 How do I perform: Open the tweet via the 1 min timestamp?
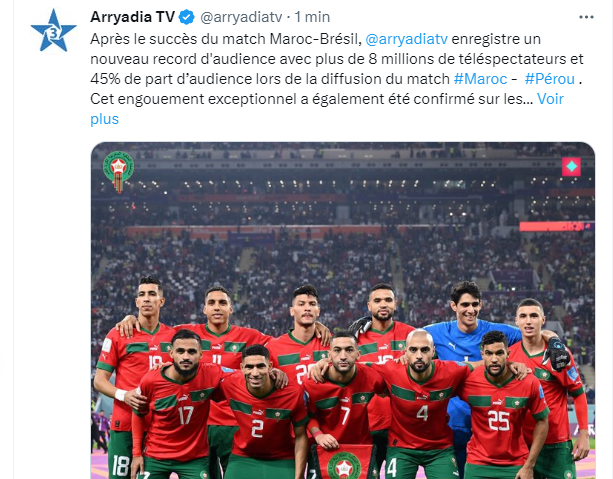click(312, 17)
